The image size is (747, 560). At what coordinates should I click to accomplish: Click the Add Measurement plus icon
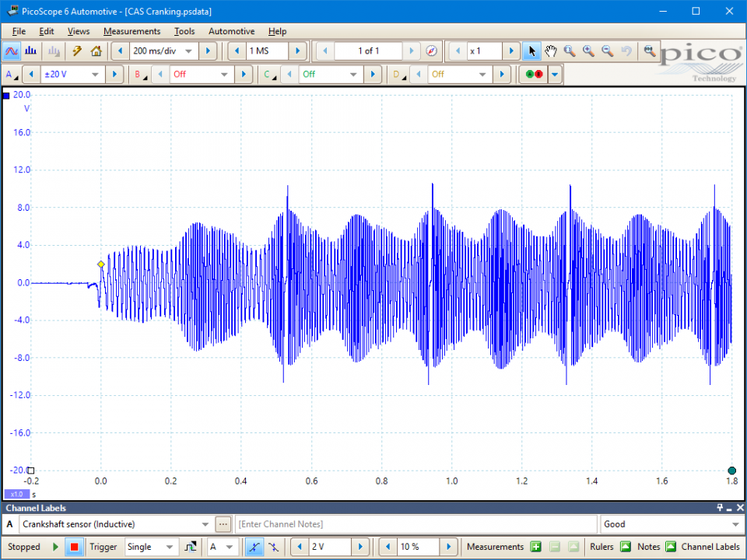[535, 547]
